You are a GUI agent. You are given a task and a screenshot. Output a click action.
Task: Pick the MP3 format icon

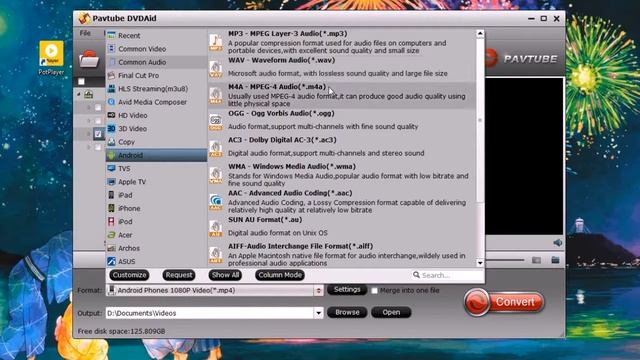pos(216,42)
